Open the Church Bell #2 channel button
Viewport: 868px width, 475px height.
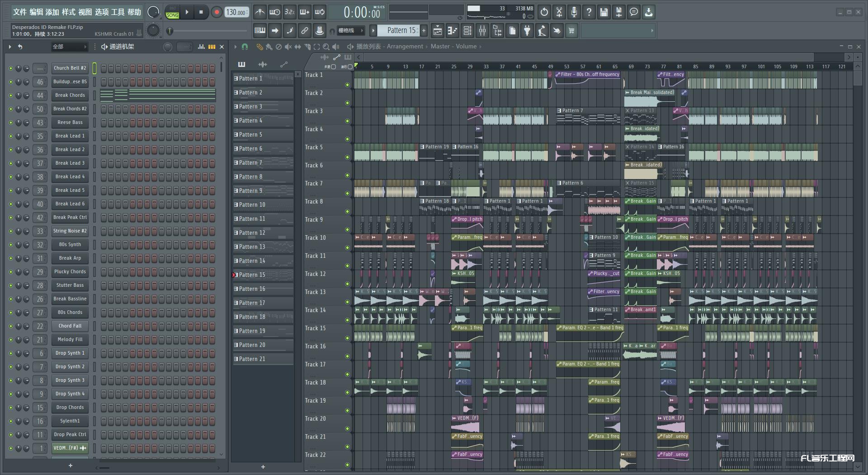coord(70,68)
